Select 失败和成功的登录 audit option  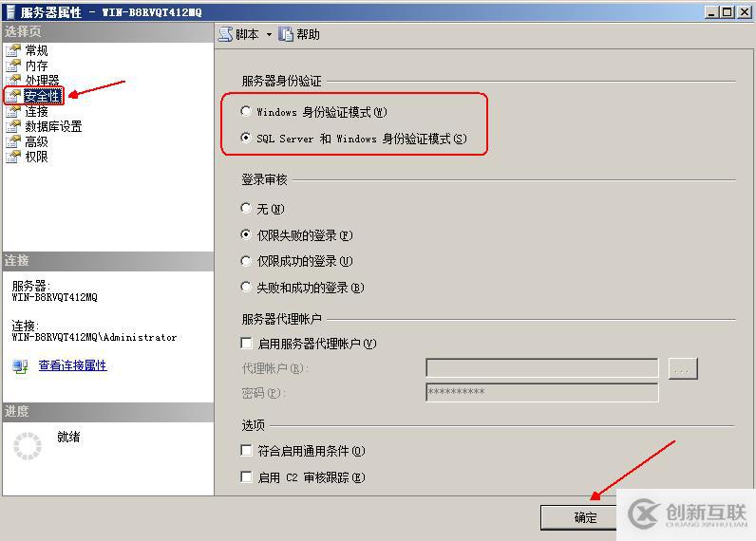pyautogui.click(x=246, y=288)
